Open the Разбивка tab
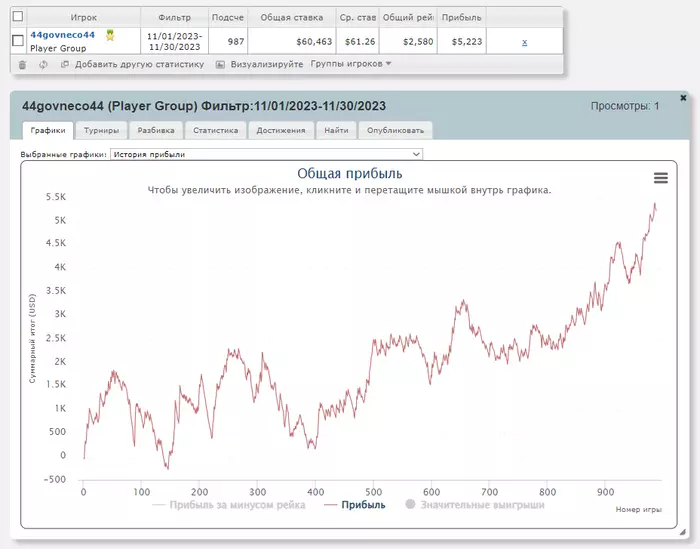The width and height of the screenshot is (700, 549). pos(156,130)
